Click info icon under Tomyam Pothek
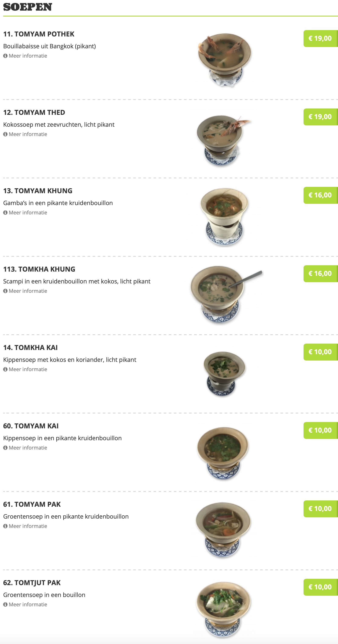 coord(5,56)
